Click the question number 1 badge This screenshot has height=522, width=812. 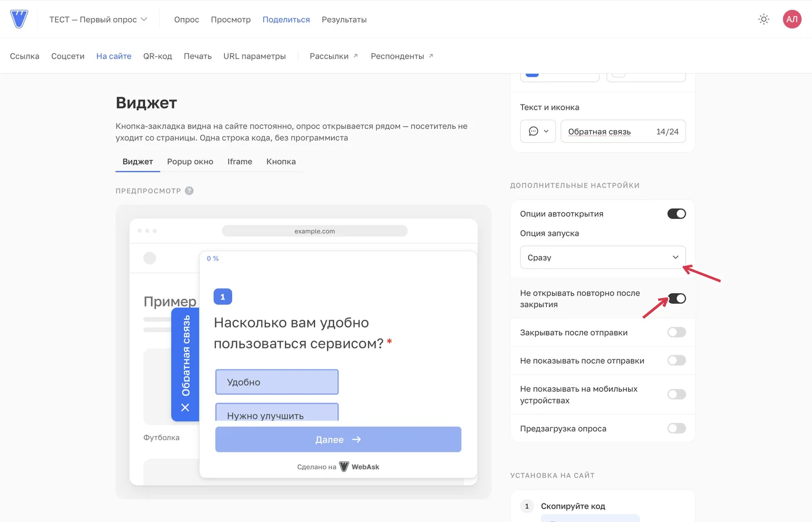(223, 297)
